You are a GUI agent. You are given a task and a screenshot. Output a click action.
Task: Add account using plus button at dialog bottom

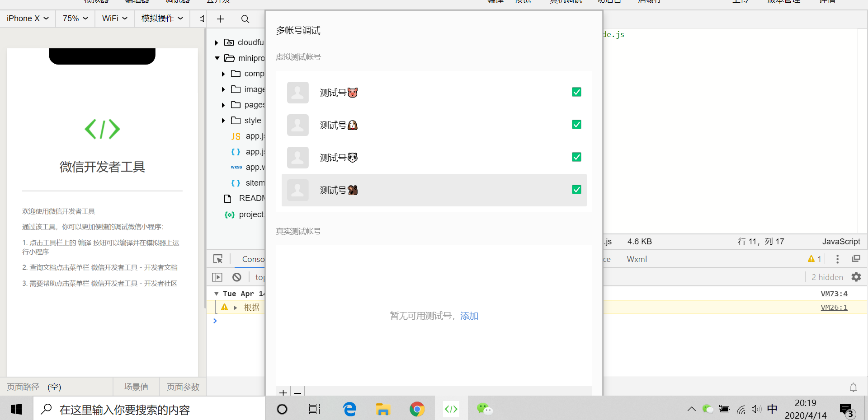(283, 392)
